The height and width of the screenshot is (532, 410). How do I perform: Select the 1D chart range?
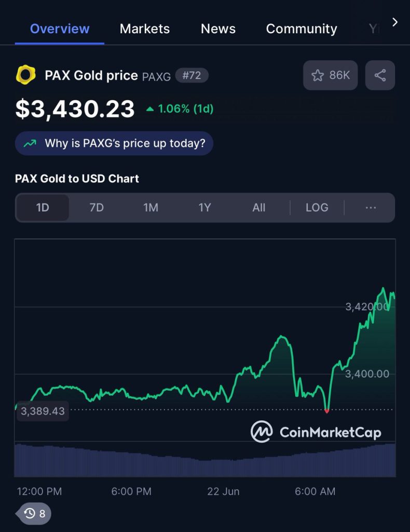point(43,207)
